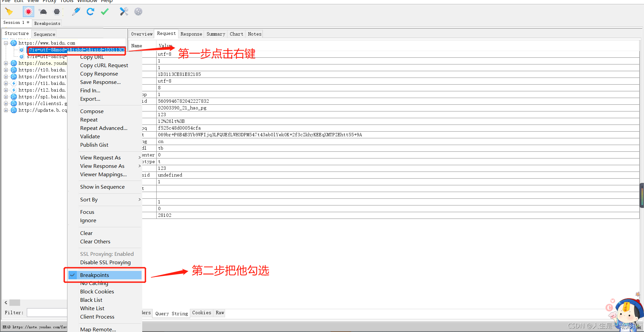Toggle Block Cookies menu option
The image size is (644, 332).
[97, 291]
